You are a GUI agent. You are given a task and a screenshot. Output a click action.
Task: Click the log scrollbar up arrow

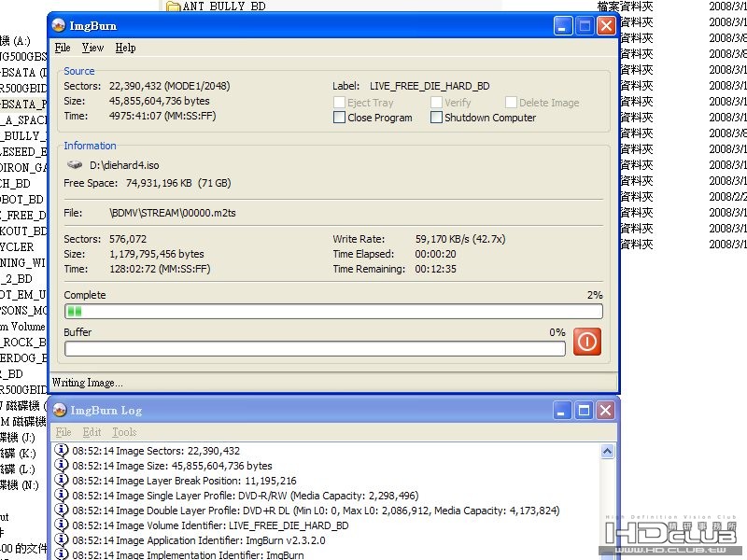point(607,451)
